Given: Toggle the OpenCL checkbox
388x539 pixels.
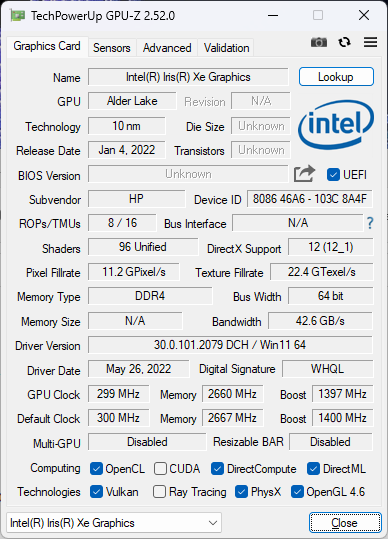Looking at the screenshot, I should click(96, 469).
